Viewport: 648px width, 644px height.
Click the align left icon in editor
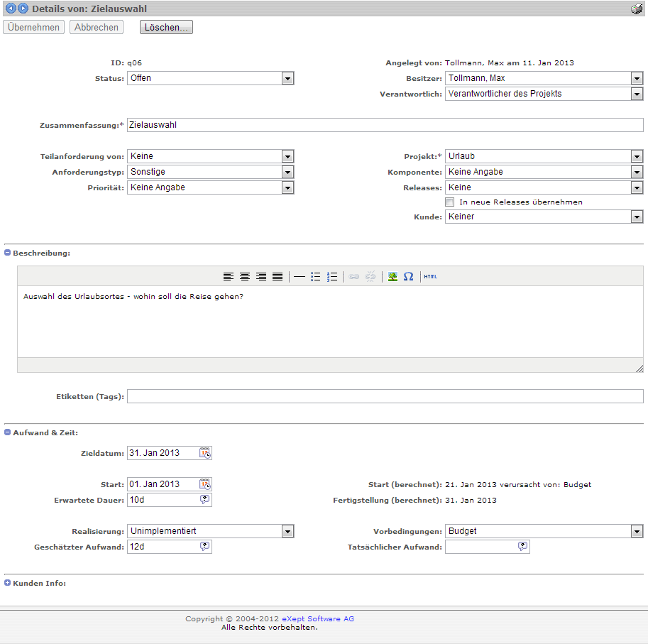click(229, 276)
